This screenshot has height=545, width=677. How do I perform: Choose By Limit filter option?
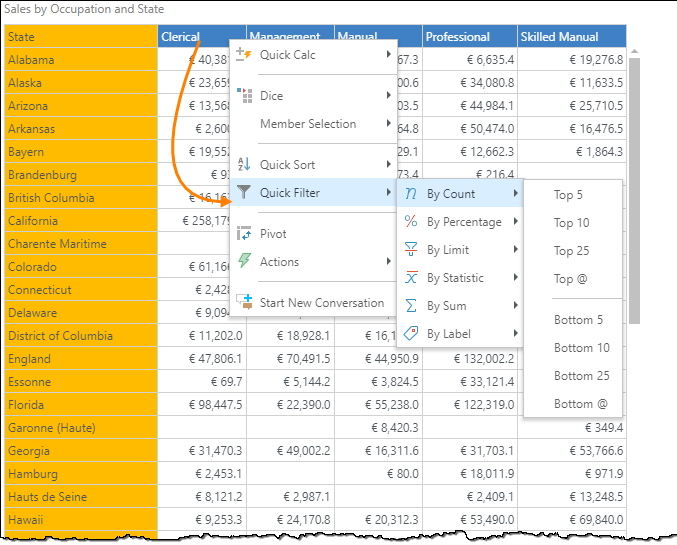[460, 250]
